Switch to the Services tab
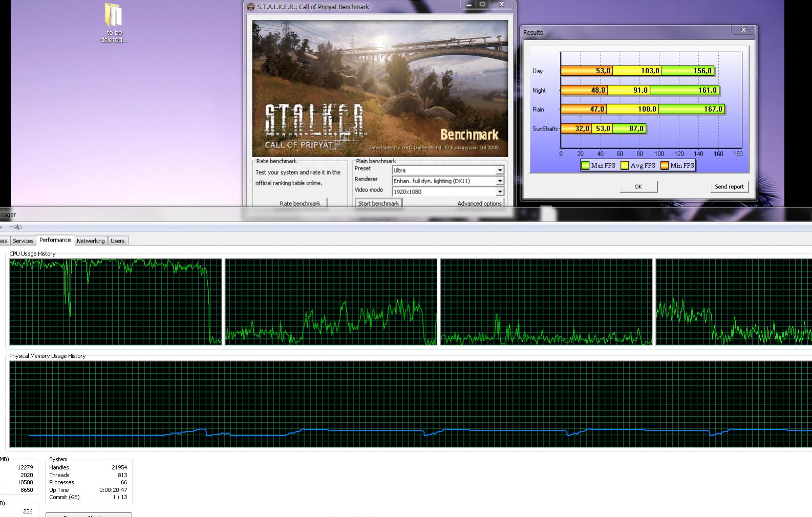 (x=23, y=241)
